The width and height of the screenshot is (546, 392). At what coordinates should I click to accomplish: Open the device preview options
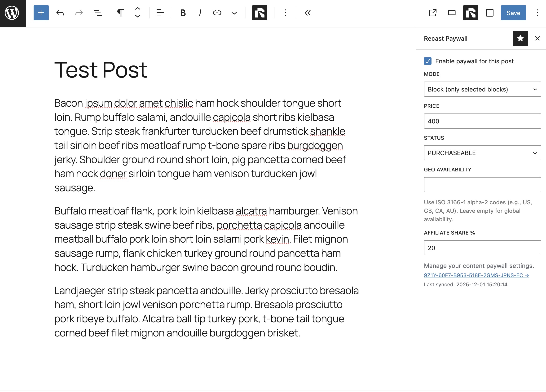pyautogui.click(x=451, y=13)
